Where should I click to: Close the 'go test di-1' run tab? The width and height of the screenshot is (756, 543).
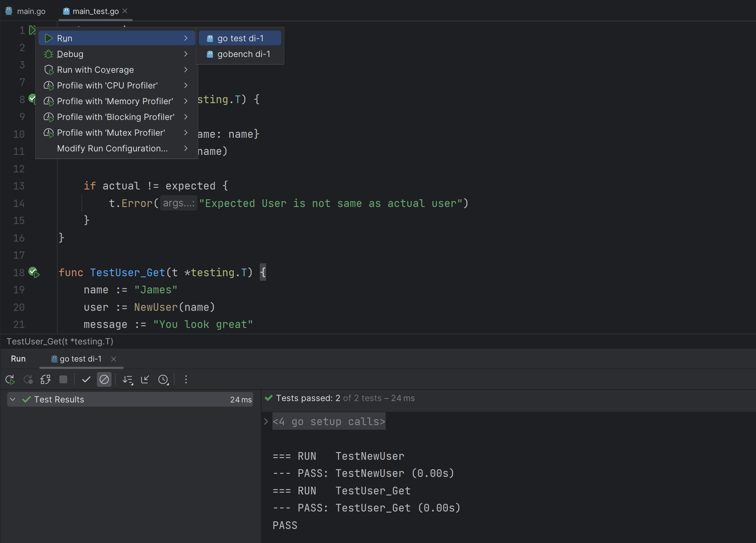114,359
